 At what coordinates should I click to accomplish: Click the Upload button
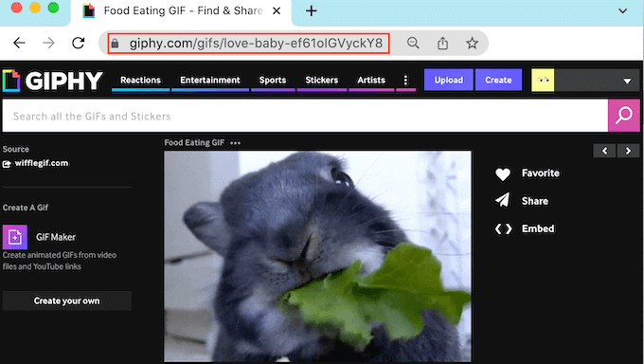tap(449, 80)
